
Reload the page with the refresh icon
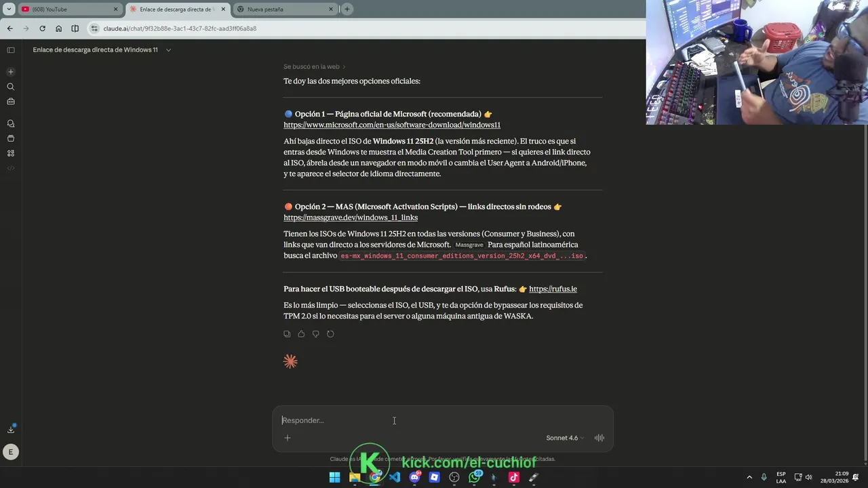tap(42, 28)
